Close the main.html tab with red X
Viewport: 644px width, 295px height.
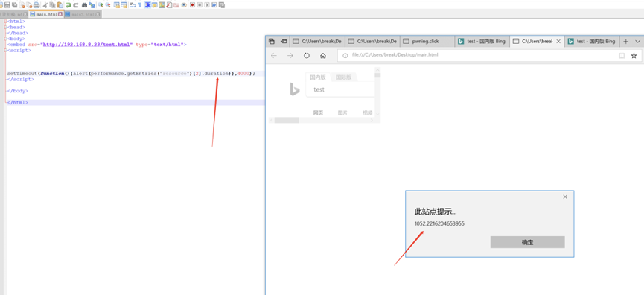[60, 14]
